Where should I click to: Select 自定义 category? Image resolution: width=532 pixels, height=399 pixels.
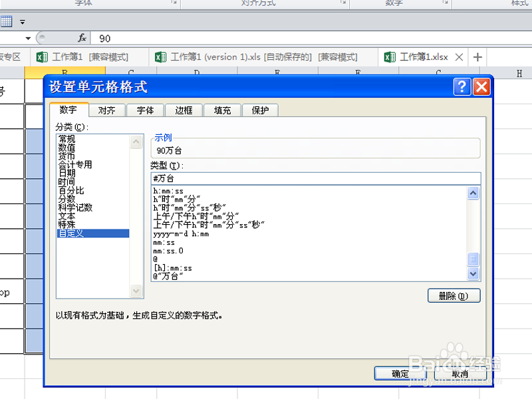point(93,233)
